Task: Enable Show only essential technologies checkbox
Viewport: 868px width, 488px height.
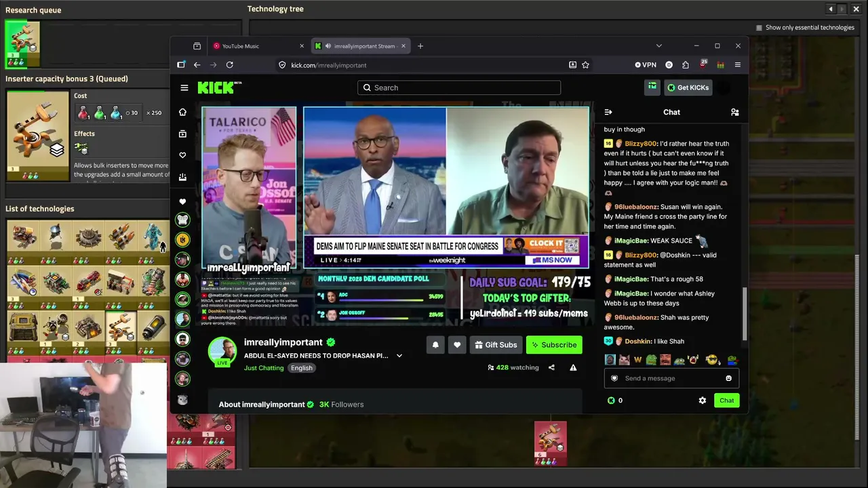Action: pyautogui.click(x=759, y=28)
